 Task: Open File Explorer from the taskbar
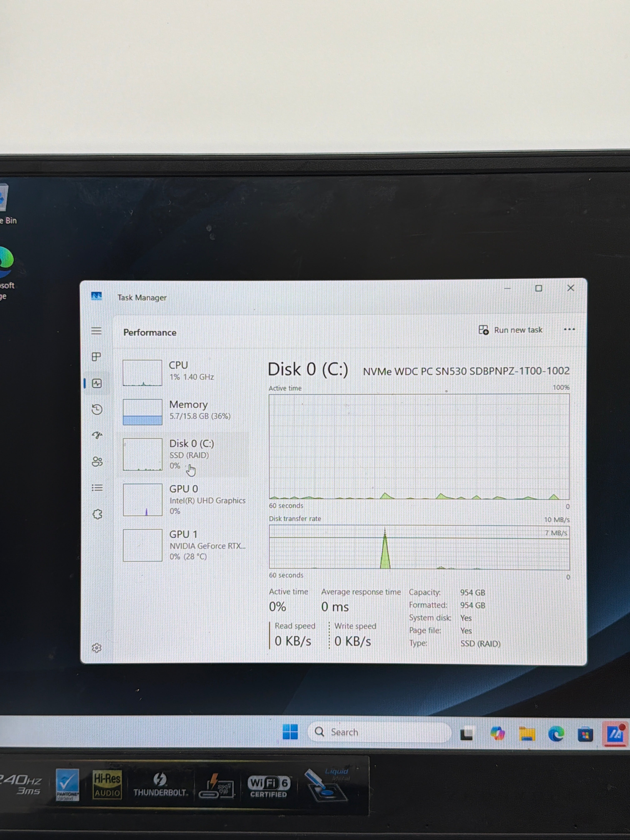(x=527, y=734)
